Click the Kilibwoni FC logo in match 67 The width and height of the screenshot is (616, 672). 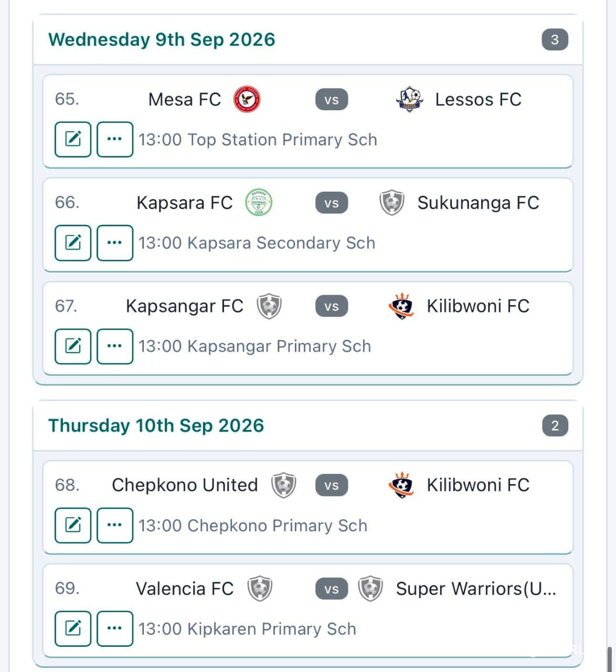[401, 306]
